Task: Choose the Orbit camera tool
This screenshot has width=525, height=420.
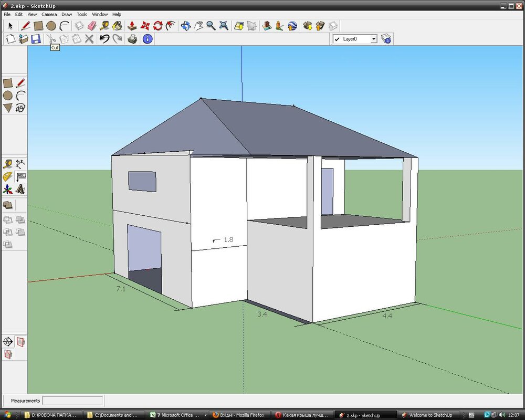Action: click(185, 25)
